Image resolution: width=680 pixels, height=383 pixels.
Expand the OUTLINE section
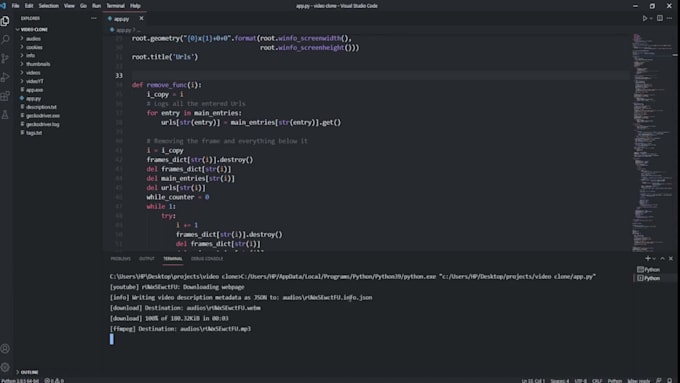click(29, 372)
